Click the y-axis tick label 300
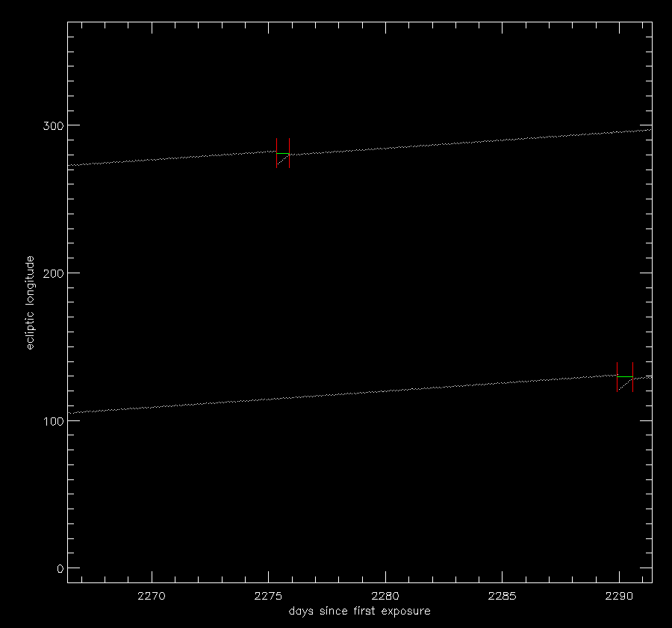Viewport: 672px width, 628px height. (x=53, y=125)
